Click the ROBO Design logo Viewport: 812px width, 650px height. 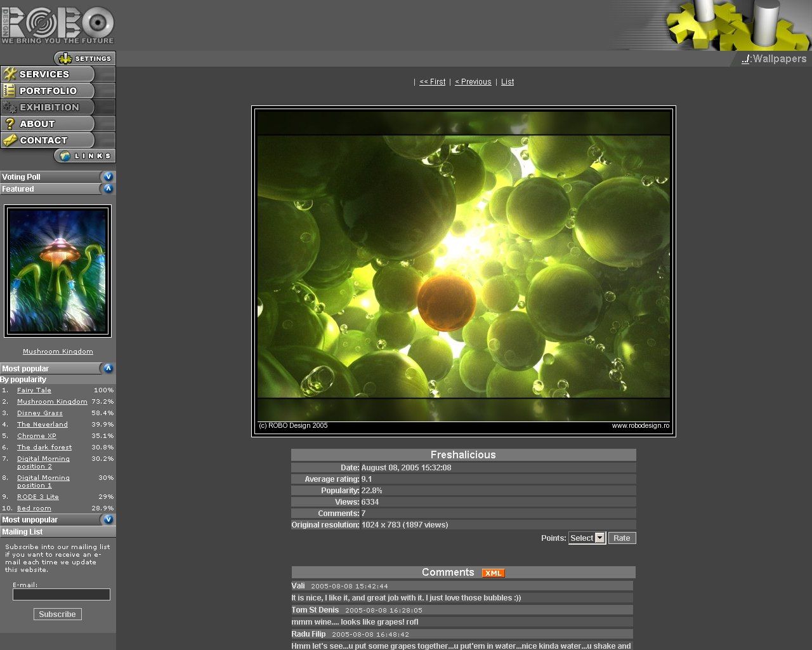(58, 25)
